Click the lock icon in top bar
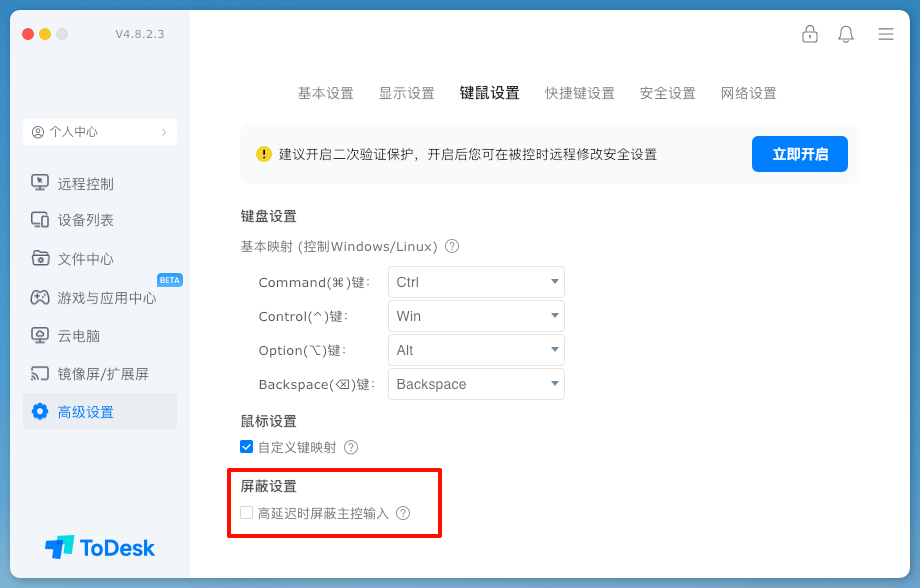This screenshot has height=588, width=920. (x=810, y=34)
